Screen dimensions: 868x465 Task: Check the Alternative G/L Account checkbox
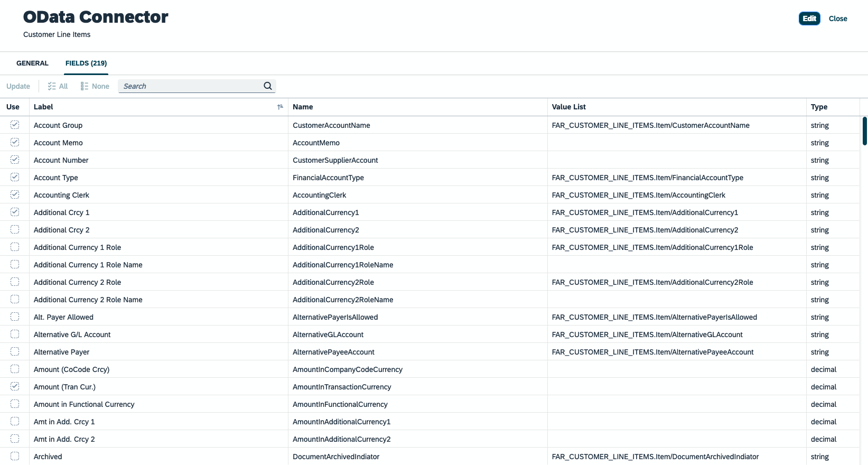[15, 334]
